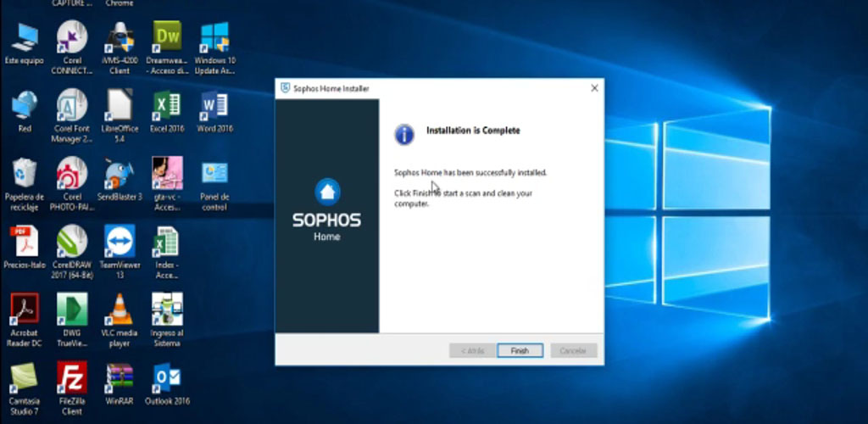Click the blue information icon in installer

(x=404, y=135)
